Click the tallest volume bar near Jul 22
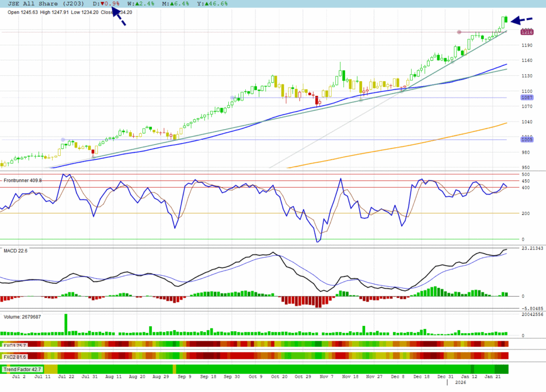This screenshot has height=392, width=546. 66,324
